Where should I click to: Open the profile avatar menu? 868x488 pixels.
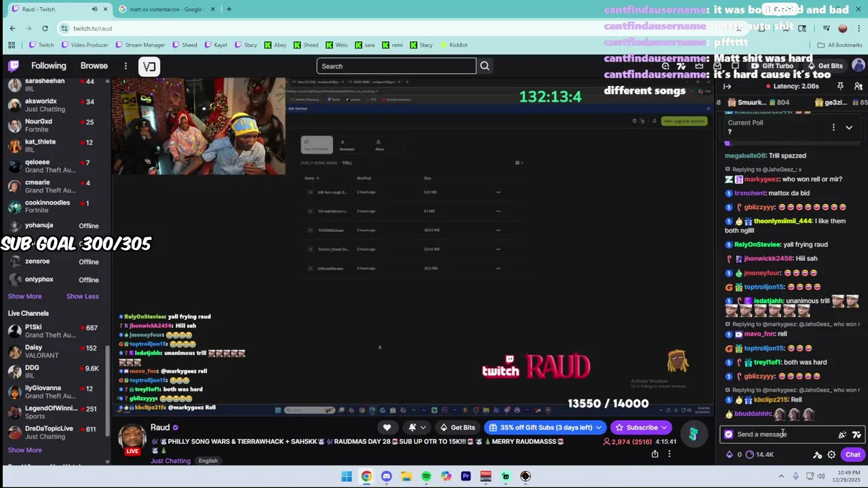point(859,66)
